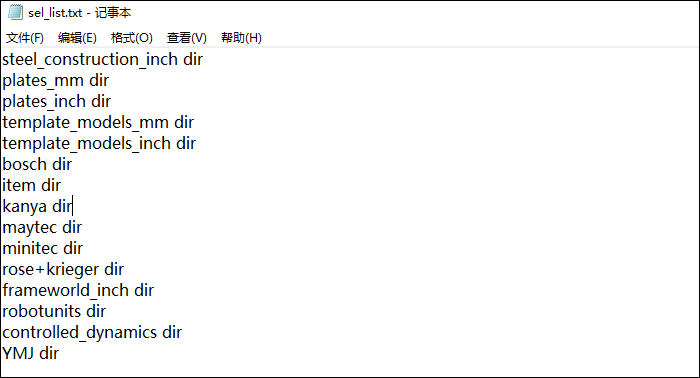
Task: Click the item dir text line
Action: [x=31, y=185]
